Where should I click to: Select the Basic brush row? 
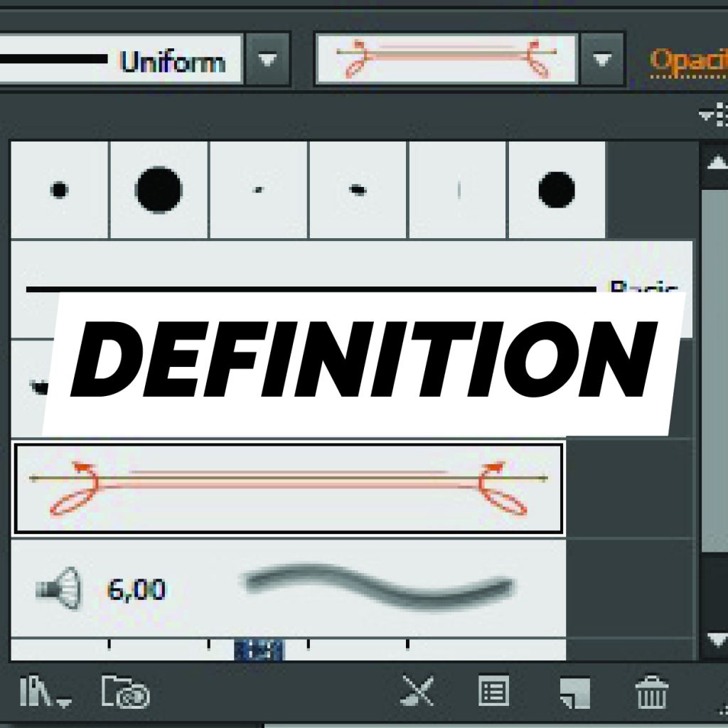[351, 289]
